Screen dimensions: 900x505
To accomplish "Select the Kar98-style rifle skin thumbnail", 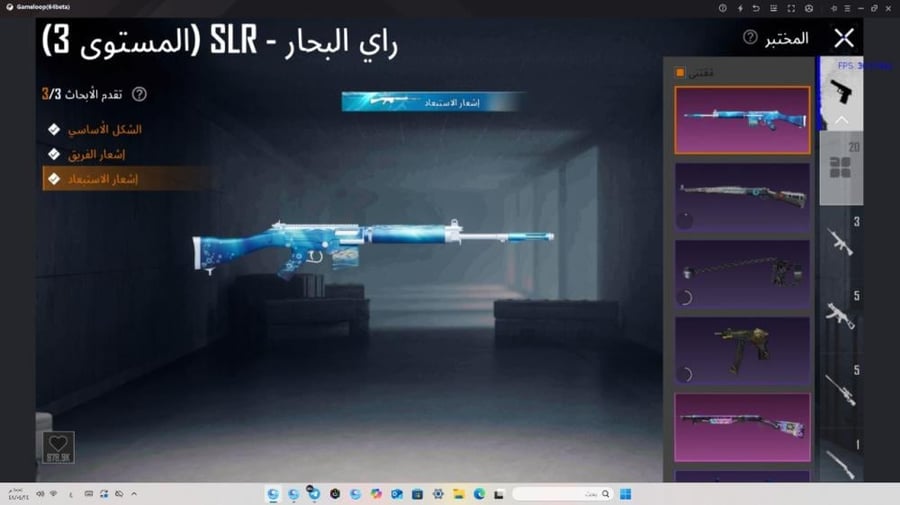I will (x=742, y=197).
